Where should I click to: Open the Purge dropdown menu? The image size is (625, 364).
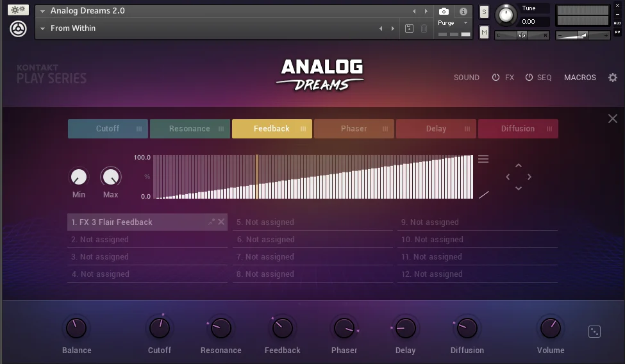click(453, 22)
